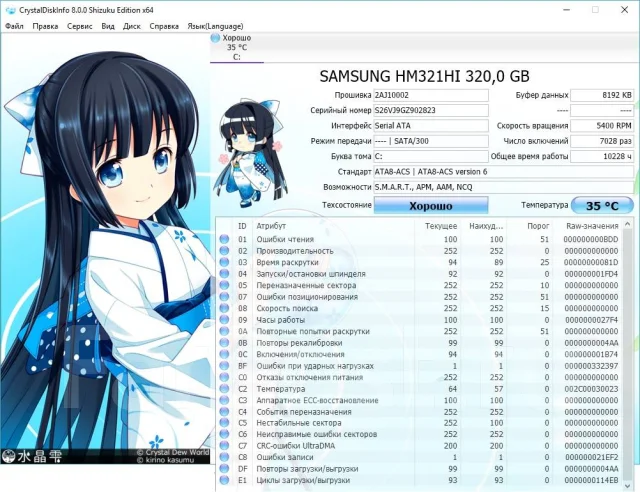Viewport: 640px width, 492px height.
Task: Click the ID column header
Action: [242, 226]
